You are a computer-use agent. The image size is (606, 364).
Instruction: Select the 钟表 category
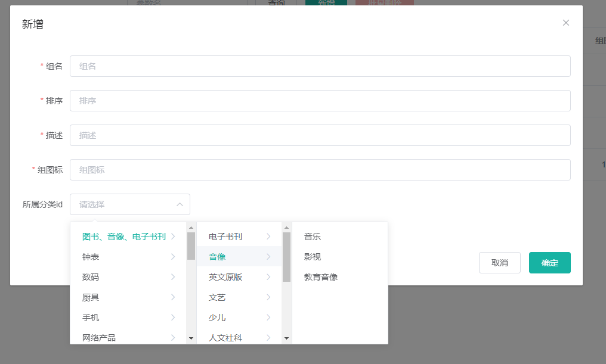tap(91, 257)
